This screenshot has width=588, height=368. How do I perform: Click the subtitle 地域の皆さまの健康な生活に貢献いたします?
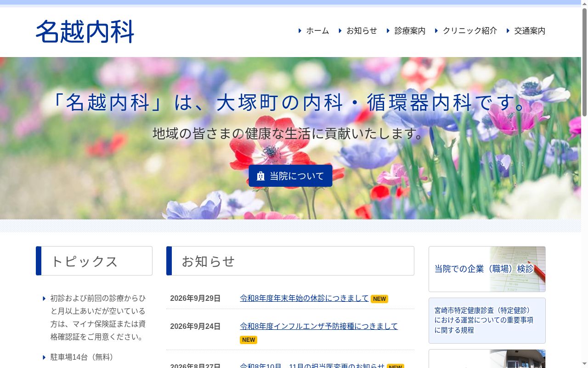[x=290, y=133]
